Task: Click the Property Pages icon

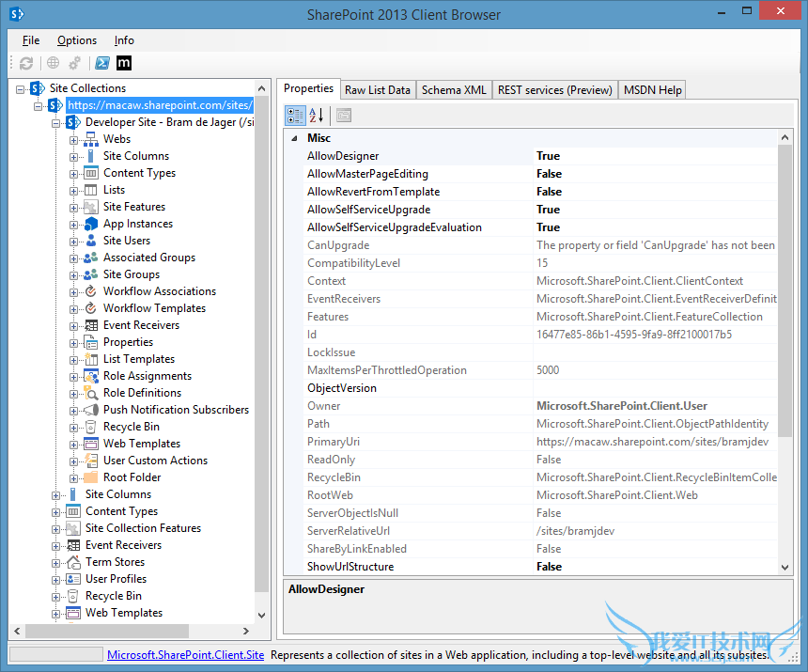Action: coord(344,116)
